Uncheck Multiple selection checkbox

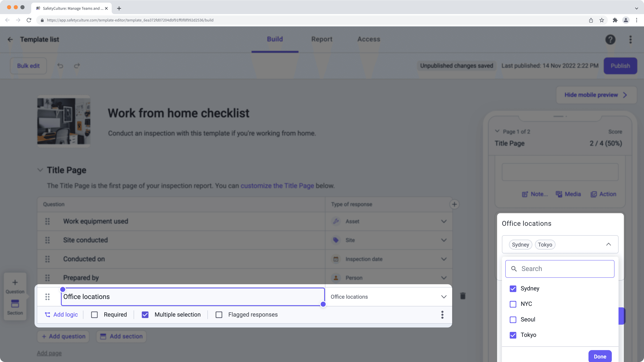[145, 315]
